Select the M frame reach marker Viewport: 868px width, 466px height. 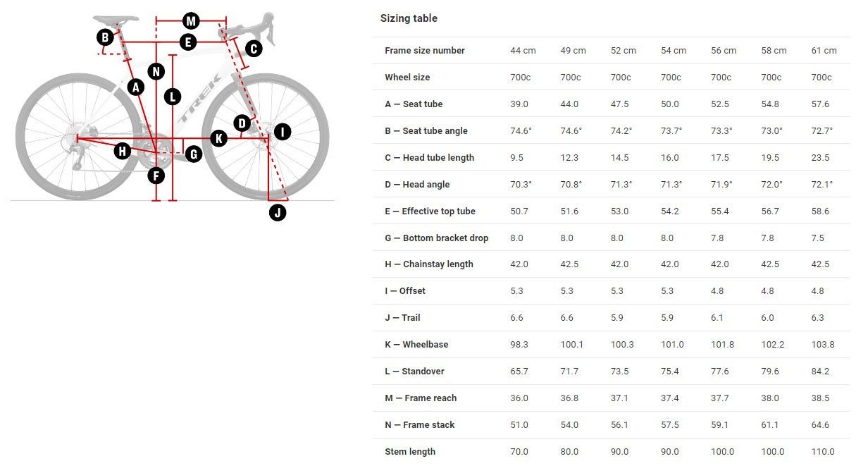tap(190, 20)
